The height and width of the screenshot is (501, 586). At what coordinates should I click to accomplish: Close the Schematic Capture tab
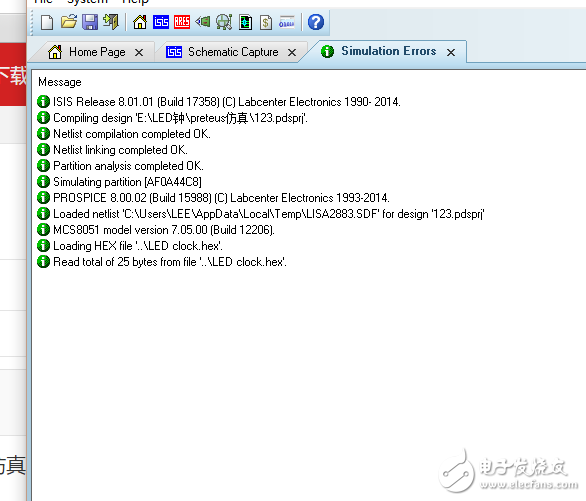pos(292,53)
